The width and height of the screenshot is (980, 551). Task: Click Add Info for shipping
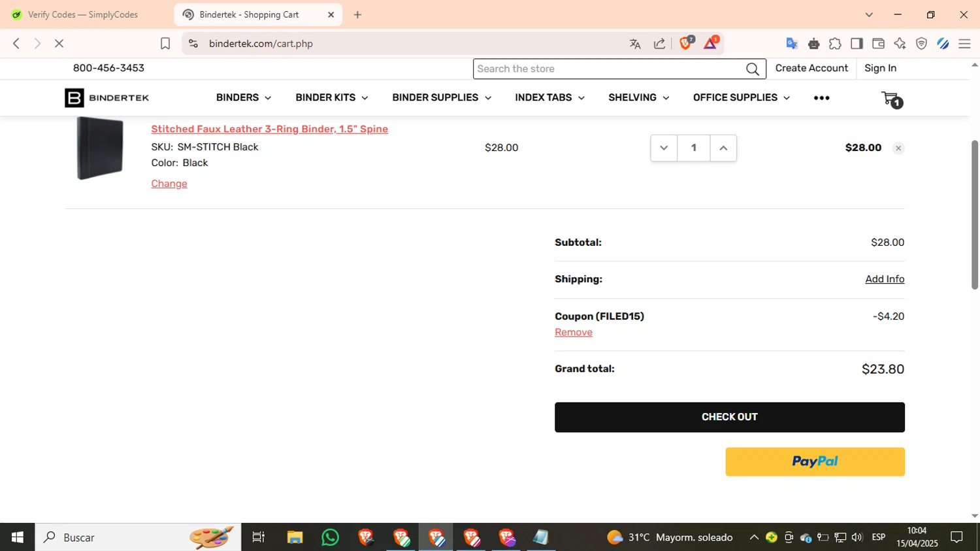coord(885,279)
